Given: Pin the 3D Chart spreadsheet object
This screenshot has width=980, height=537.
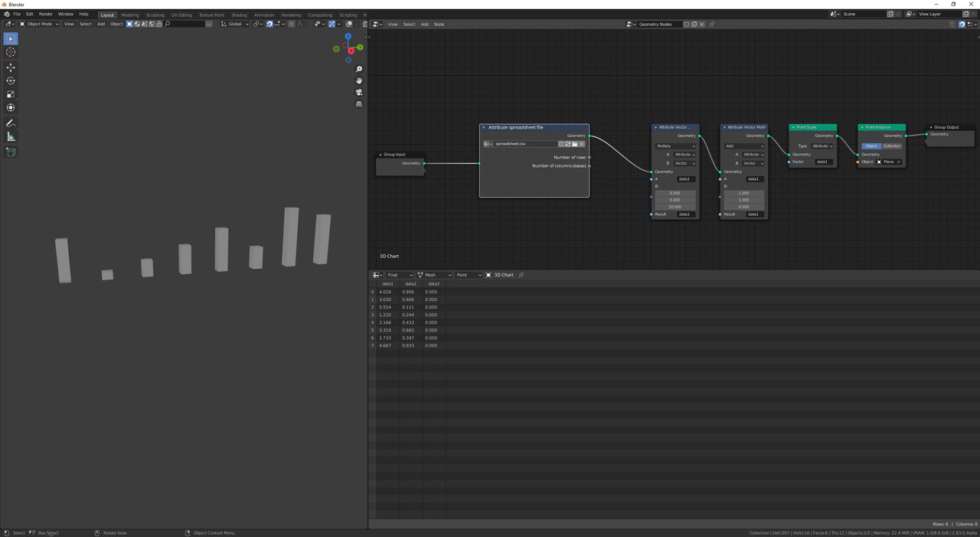Looking at the screenshot, I should (521, 275).
